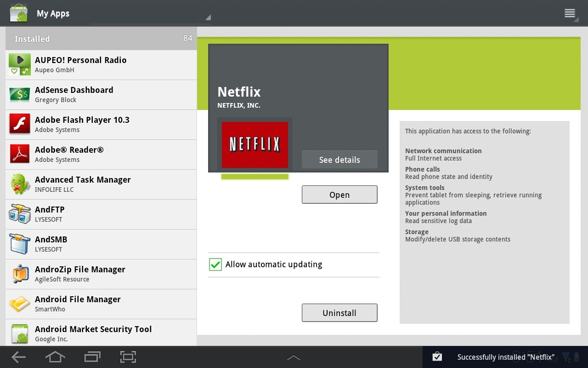Tap the Netflix title text
Screen dimensions: 588x368
pyautogui.click(x=239, y=92)
